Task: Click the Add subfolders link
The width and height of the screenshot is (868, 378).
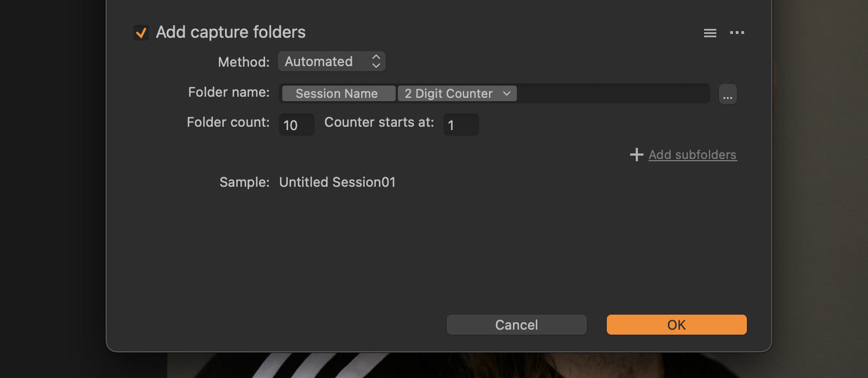Action: click(692, 155)
